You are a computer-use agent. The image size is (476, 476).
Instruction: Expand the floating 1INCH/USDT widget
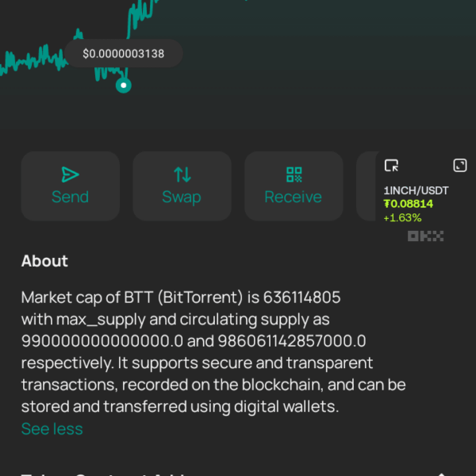coord(459,165)
